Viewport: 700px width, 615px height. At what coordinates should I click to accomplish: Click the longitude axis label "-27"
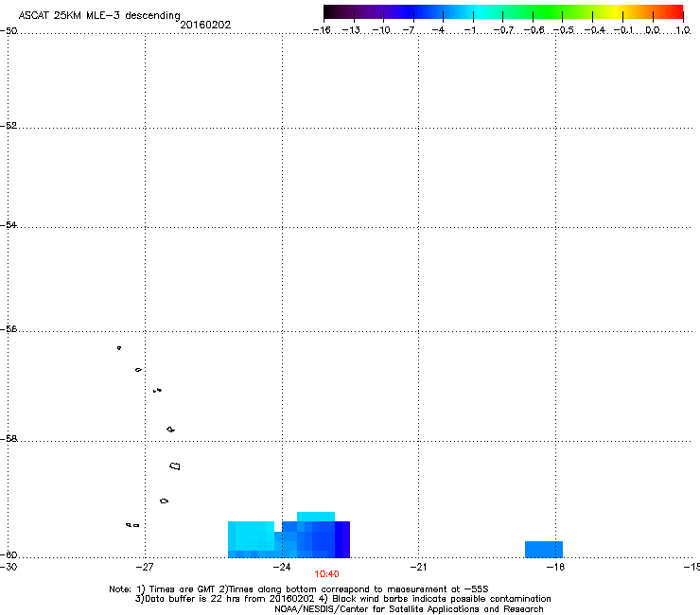pos(145,567)
